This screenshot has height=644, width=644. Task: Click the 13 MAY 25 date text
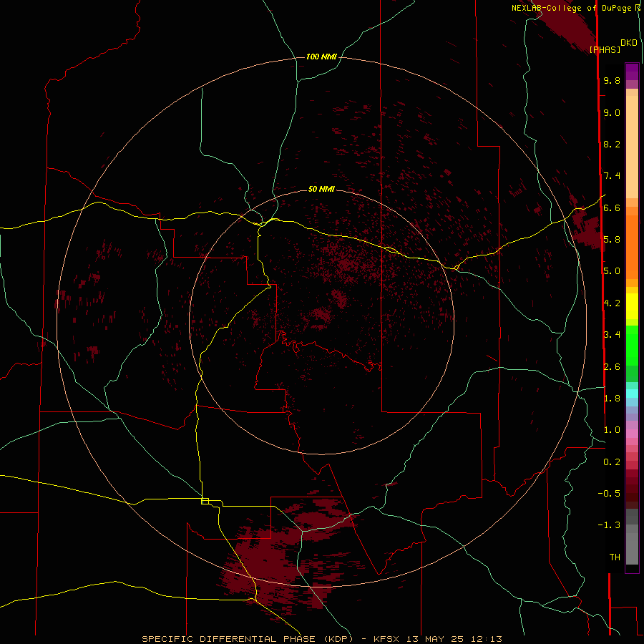click(x=435, y=639)
